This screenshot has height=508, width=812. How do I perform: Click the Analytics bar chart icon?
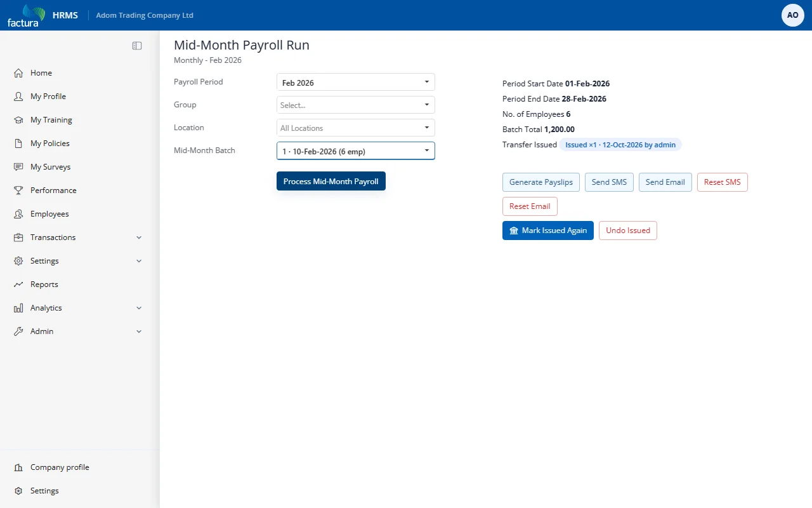click(x=18, y=308)
